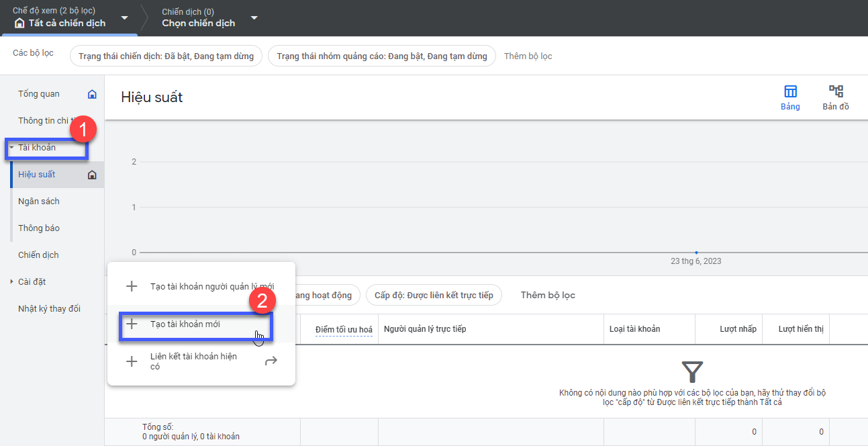Open the Chọn chiến dịch dropdown arrow
Screen dimensions: 868x446
(254, 17)
